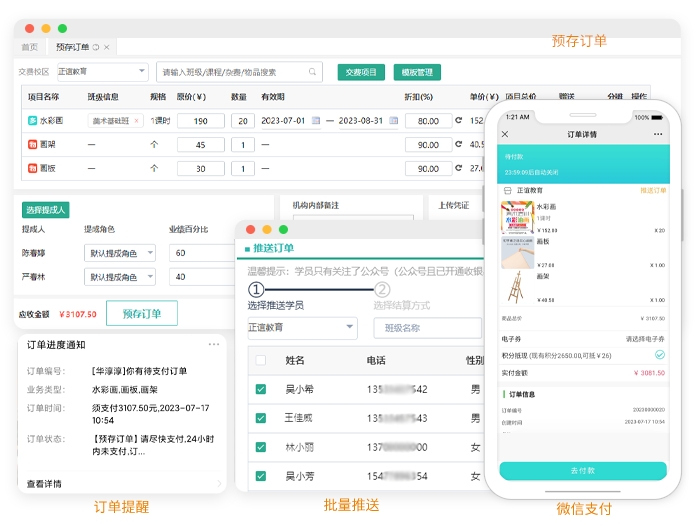This screenshot has height=527, width=697.
Task: Toggle the select-all checkbox in table header
Action: (261, 360)
